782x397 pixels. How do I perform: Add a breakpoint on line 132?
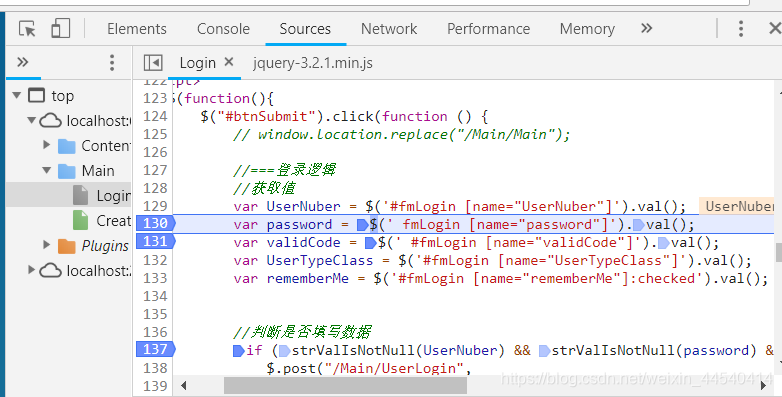coord(155,260)
